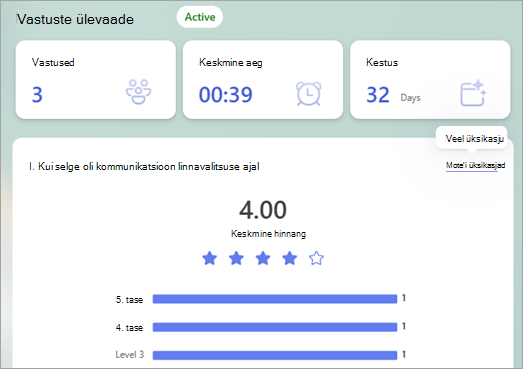This screenshot has width=523, height=369.
Task: Click the Level 3 label
Action: (129, 355)
